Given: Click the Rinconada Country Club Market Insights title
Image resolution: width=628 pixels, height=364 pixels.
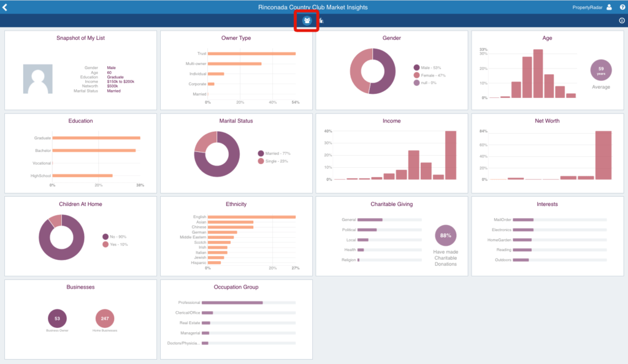Looking at the screenshot, I should [313, 7].
